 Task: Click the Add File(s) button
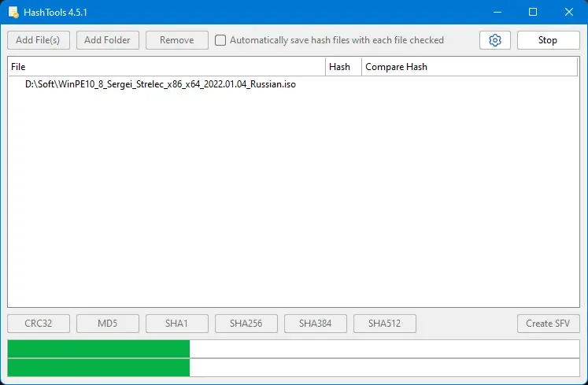point(39,40)
